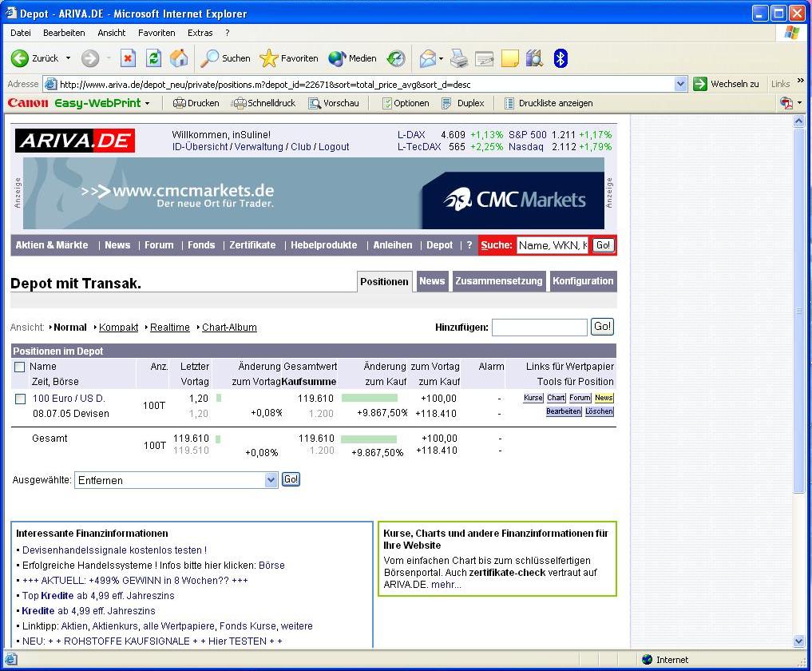Click the Kurse button for the position
Viewport: 812px width, 671px height.
533,398
